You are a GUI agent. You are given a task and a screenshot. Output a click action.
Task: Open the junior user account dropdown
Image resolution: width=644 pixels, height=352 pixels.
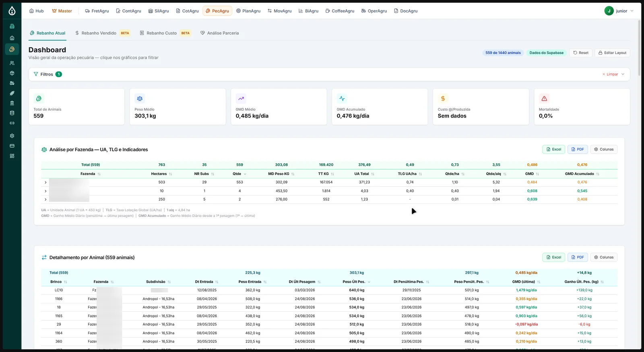619,11
